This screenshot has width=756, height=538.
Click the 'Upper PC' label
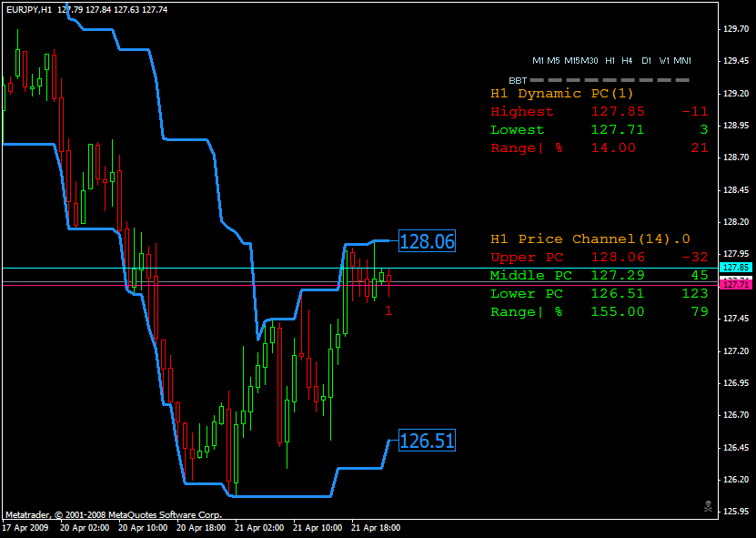point(527,258)
